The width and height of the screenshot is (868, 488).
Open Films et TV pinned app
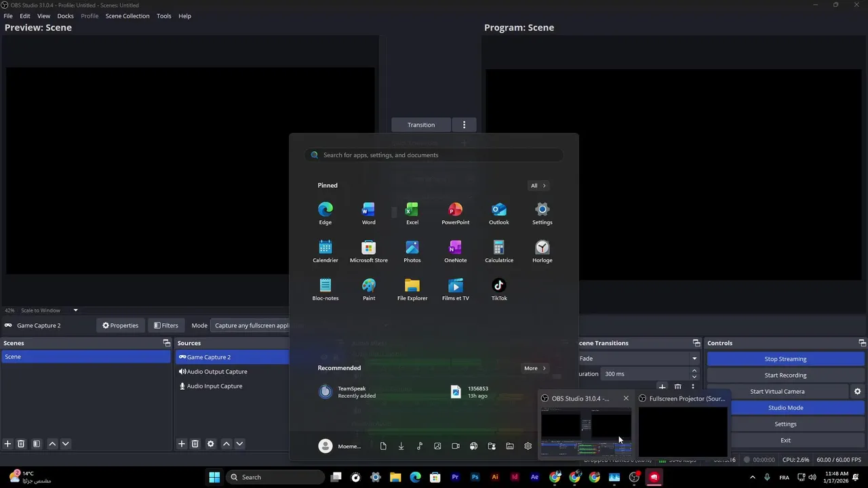coord(456,289)
